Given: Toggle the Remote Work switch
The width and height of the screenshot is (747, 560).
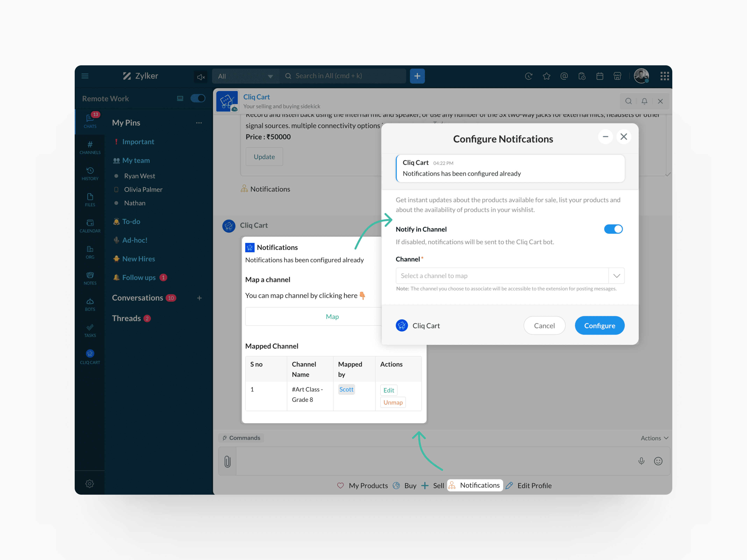Looking at the screenshot, I should tap(198, 98).
